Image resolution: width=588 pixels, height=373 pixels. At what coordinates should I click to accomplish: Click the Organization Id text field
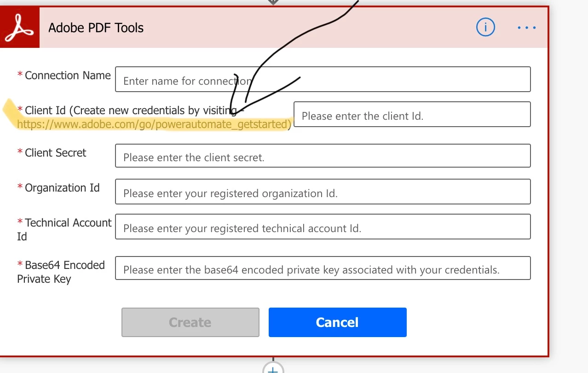(x=323, y=192)
